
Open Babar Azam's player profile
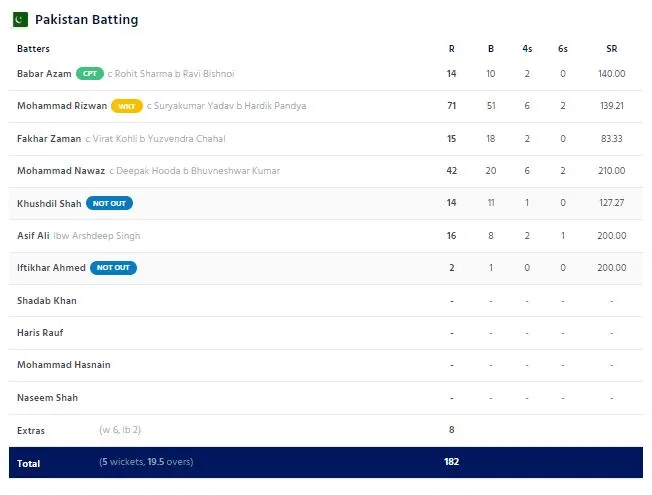(x=43, y=74)
